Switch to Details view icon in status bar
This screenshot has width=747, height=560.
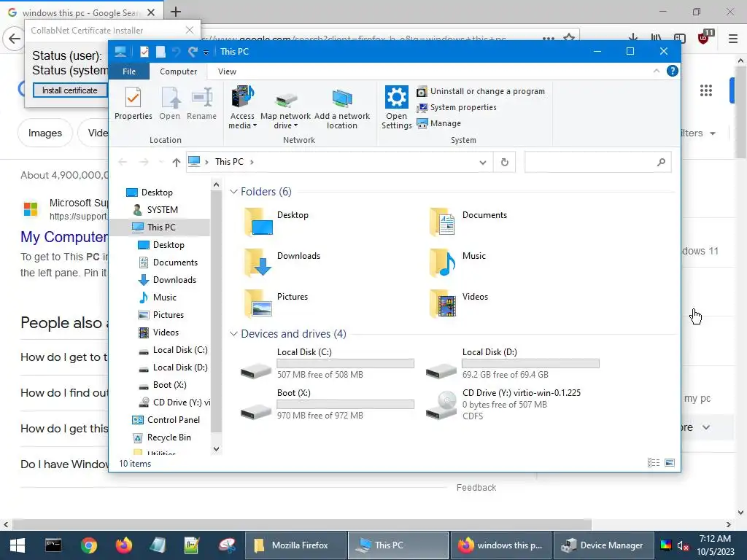click(654, 463)
